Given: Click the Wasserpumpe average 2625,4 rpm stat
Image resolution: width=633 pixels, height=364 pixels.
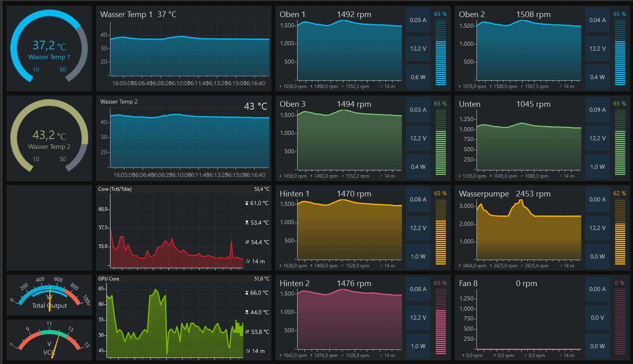Looking at the screenshot, I should tap(534, 266).
